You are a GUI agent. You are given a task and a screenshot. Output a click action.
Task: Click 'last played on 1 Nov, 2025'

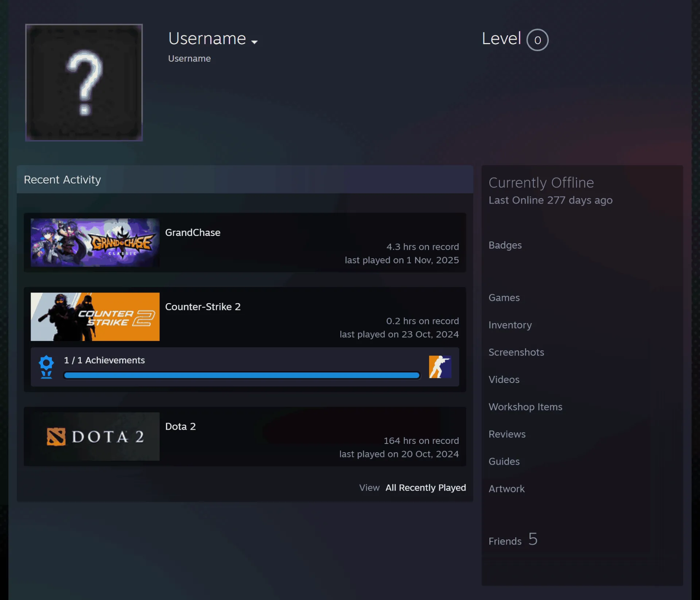click(x=402, y=260)
